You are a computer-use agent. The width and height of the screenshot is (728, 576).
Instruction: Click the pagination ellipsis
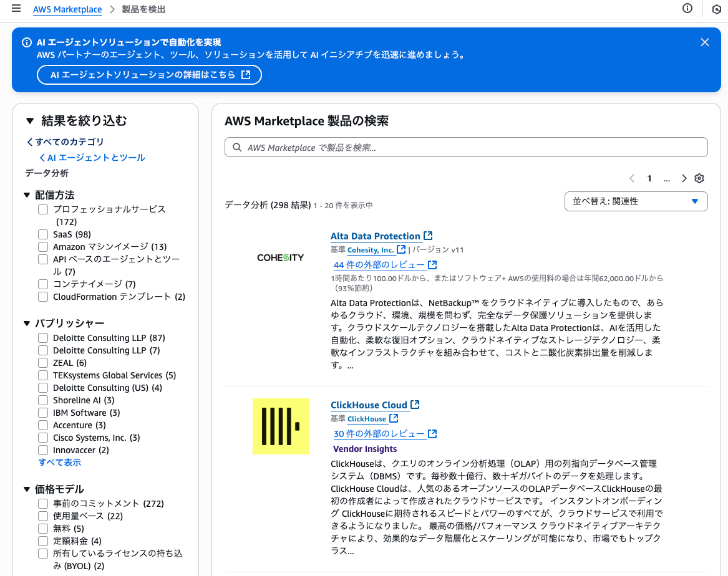(x=667, y=179)
